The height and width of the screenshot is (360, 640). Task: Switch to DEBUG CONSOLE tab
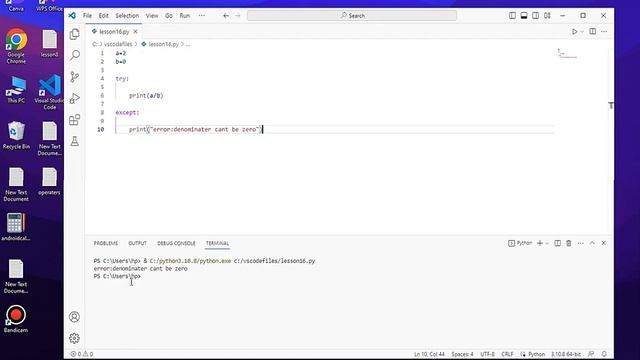(x=176, y=243)
